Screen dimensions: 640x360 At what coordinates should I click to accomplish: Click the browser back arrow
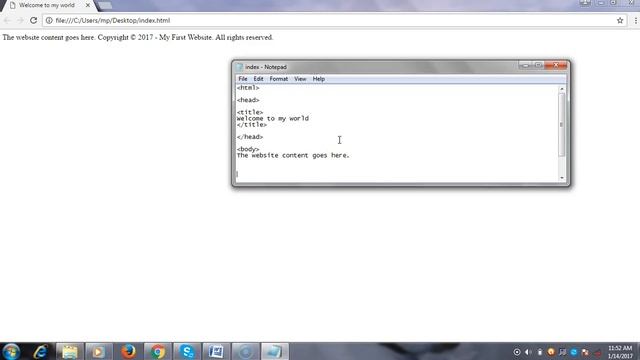7,20
